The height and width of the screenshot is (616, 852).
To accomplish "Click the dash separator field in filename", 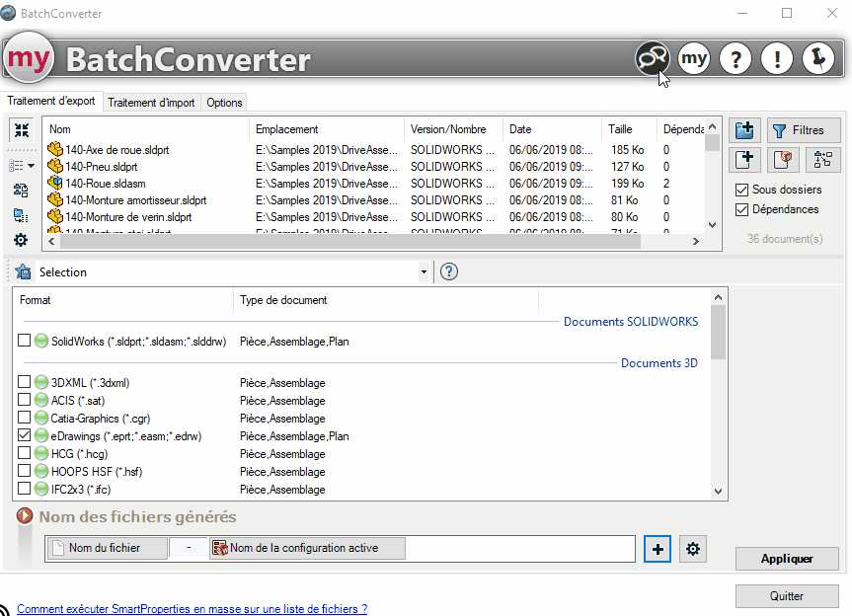I will tap(189, 548).
